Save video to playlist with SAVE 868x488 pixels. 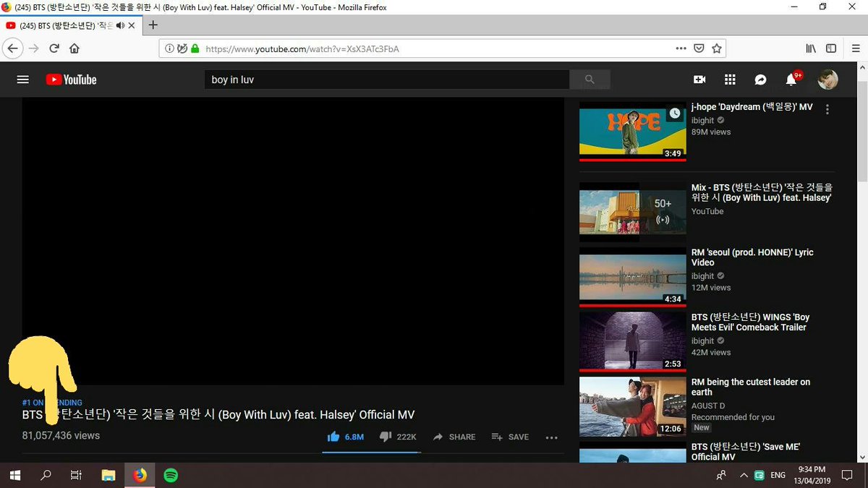pos(510,437)
